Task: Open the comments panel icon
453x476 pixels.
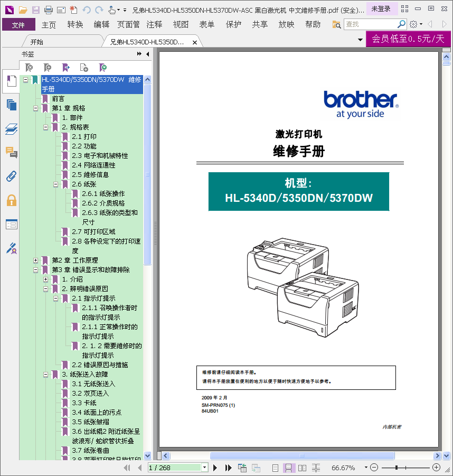Action: (12, 152)
